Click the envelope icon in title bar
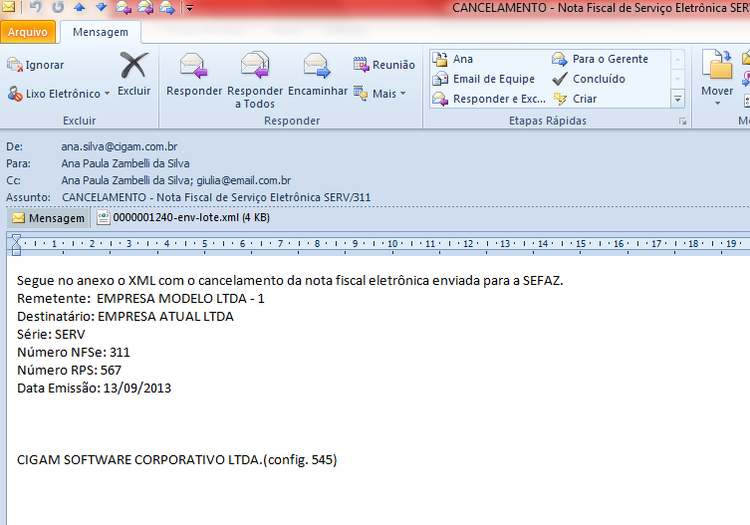 click(x=8, y=7)
